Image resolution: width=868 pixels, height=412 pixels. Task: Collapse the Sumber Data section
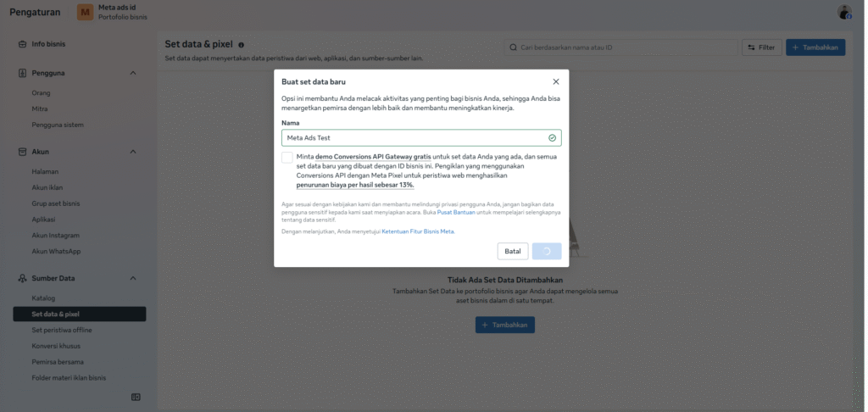click(133, 278)
